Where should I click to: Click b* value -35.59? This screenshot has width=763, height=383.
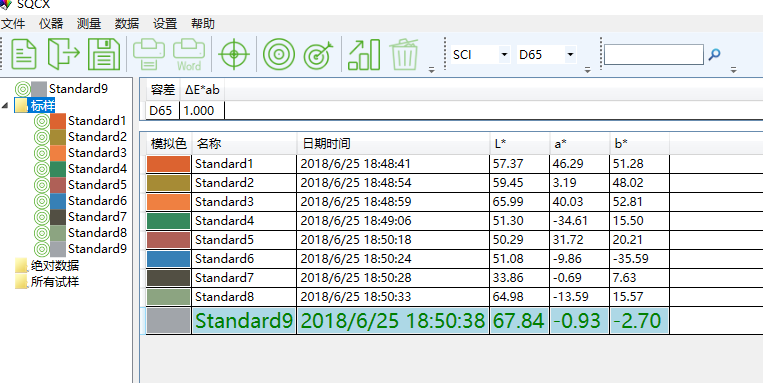coord(639,259)
